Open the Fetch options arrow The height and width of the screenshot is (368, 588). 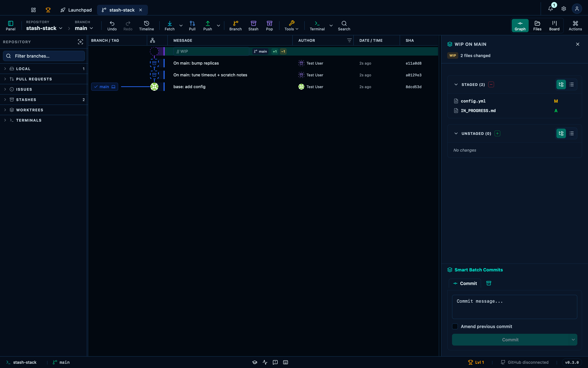(181, 26)
